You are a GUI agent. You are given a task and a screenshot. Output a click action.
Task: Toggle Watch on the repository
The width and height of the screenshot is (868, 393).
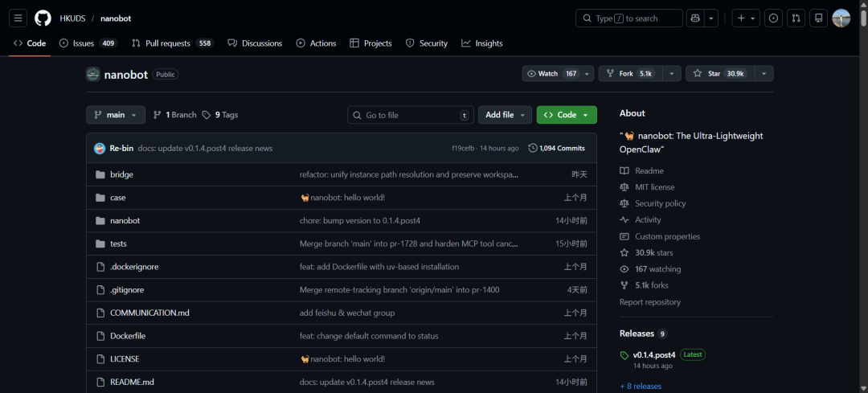click(x=552, y=73)
